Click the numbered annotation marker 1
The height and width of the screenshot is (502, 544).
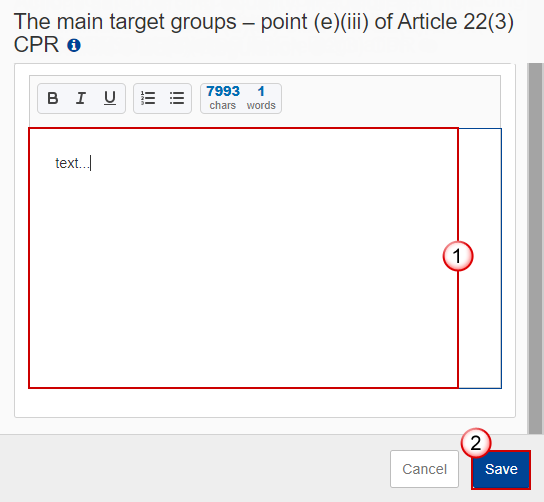pos(457,256)
